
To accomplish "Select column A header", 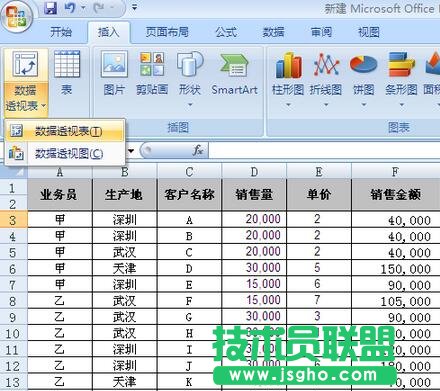I will pos(60,172).
